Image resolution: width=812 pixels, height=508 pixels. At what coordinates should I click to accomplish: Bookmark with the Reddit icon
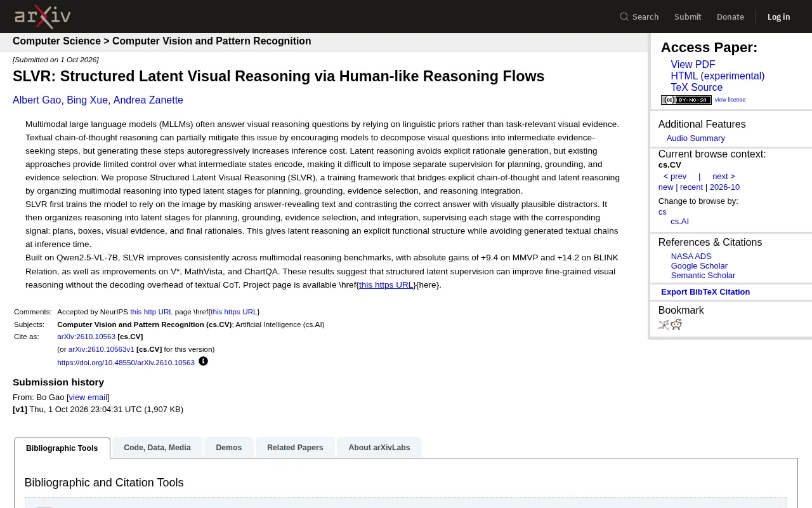[x=676, y=325]
